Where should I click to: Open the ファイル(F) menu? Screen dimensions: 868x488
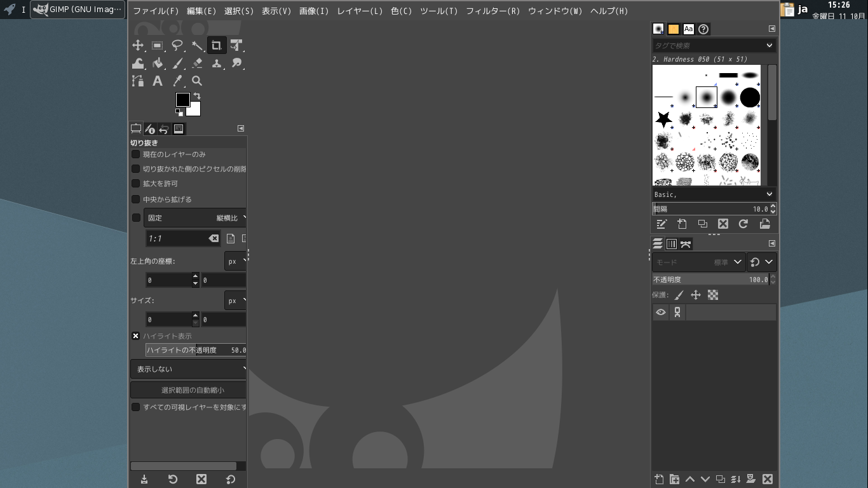point(156,11)
